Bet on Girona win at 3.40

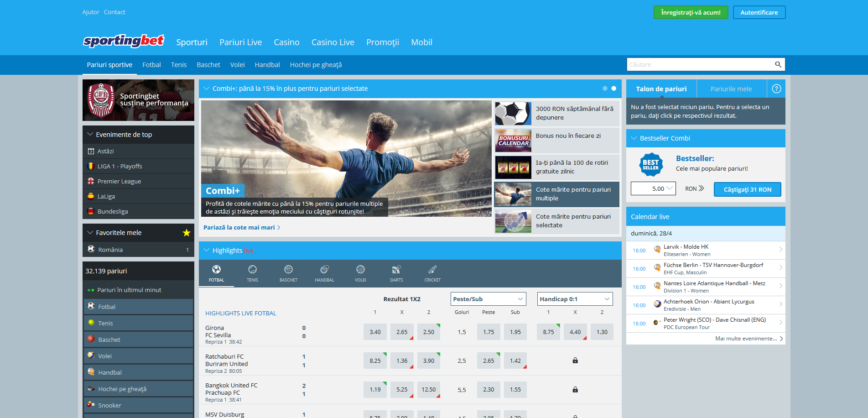tap(375, 332)
